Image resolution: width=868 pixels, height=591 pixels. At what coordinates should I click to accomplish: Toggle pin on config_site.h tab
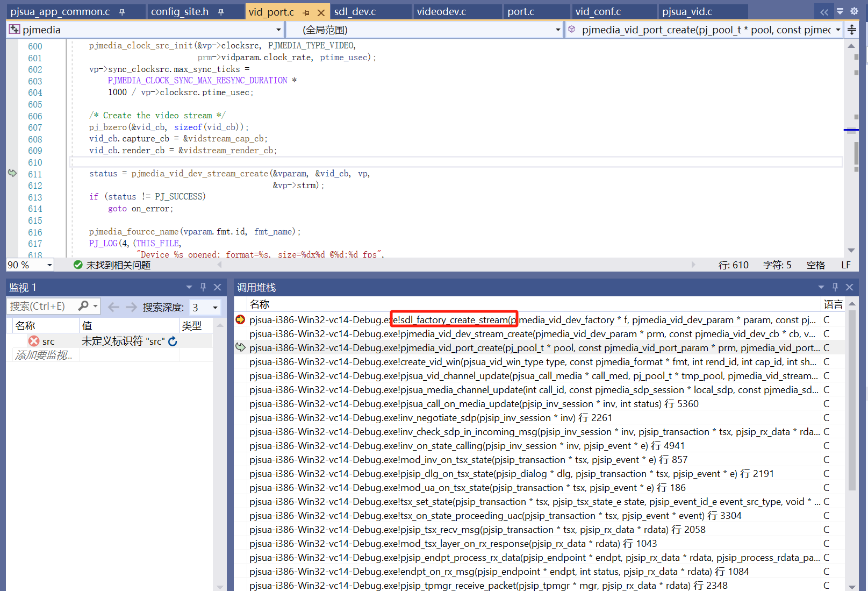221,12
